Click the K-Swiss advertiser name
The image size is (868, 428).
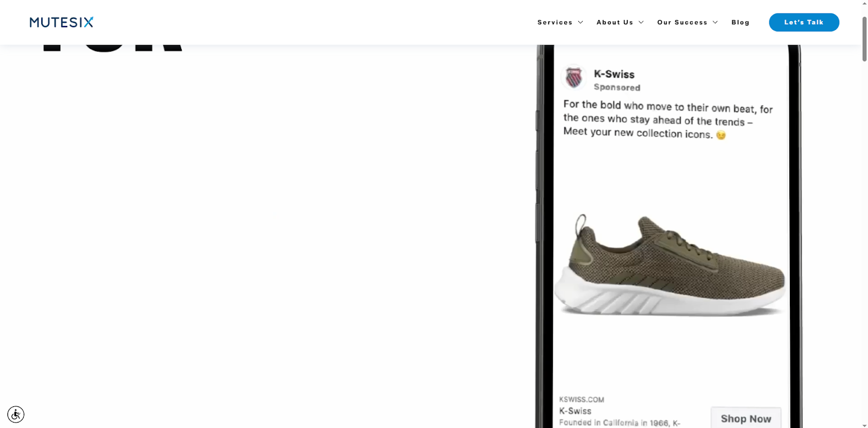(x=614, y=74)
